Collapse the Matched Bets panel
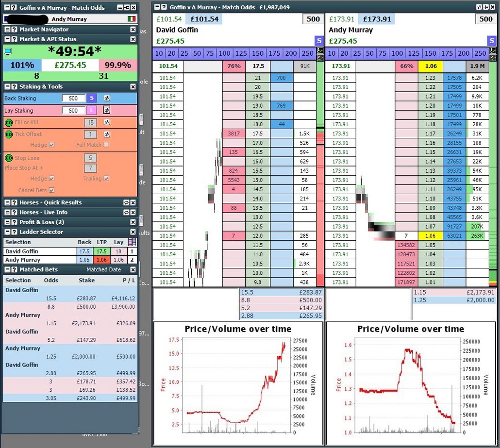This screenshot has width=500, height=448. point(7,269)
